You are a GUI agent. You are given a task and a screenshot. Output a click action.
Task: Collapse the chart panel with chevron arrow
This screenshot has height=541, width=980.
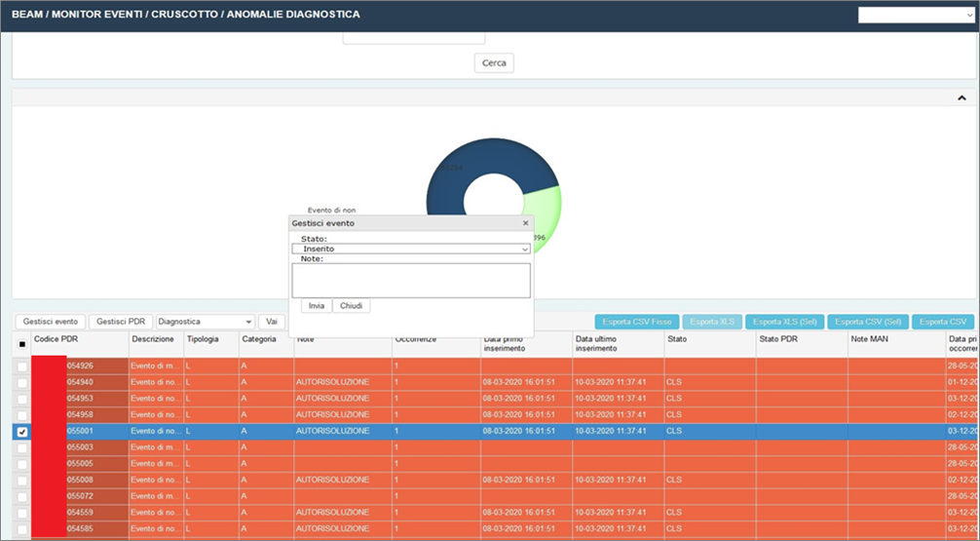click(961, 98)
